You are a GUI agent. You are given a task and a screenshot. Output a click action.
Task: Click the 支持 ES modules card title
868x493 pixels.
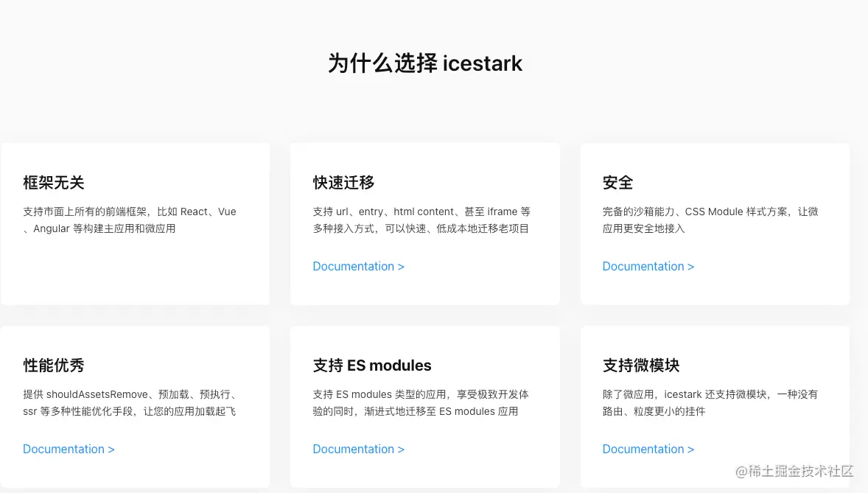372,366
